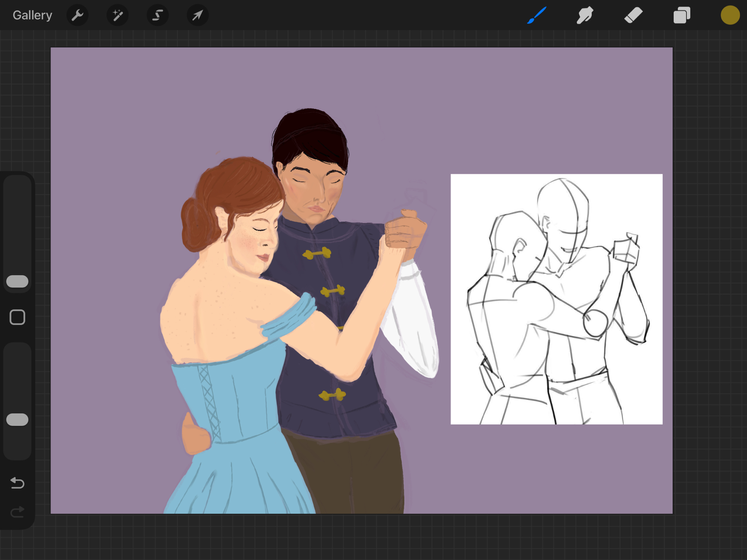Tap the purple canvas background
This screenshot has height=560, width=747.
pyautogui.click(x=149, y=112)
